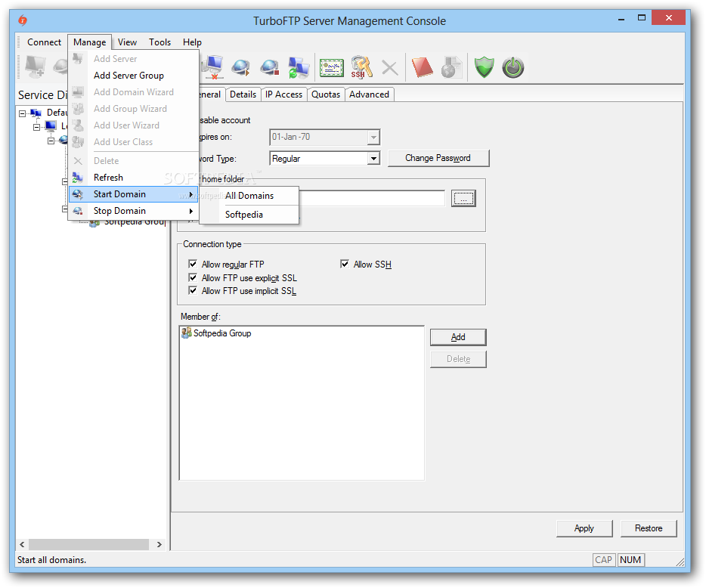The image size is (706, 588).
Task: Click the green shield toolbar icon
Action: 484,67
